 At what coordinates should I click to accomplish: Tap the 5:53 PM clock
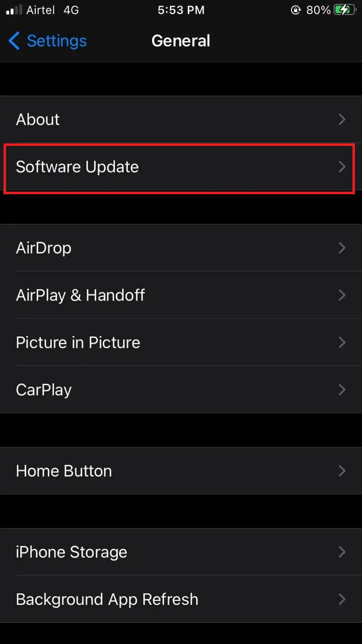[x=181, y=10]
